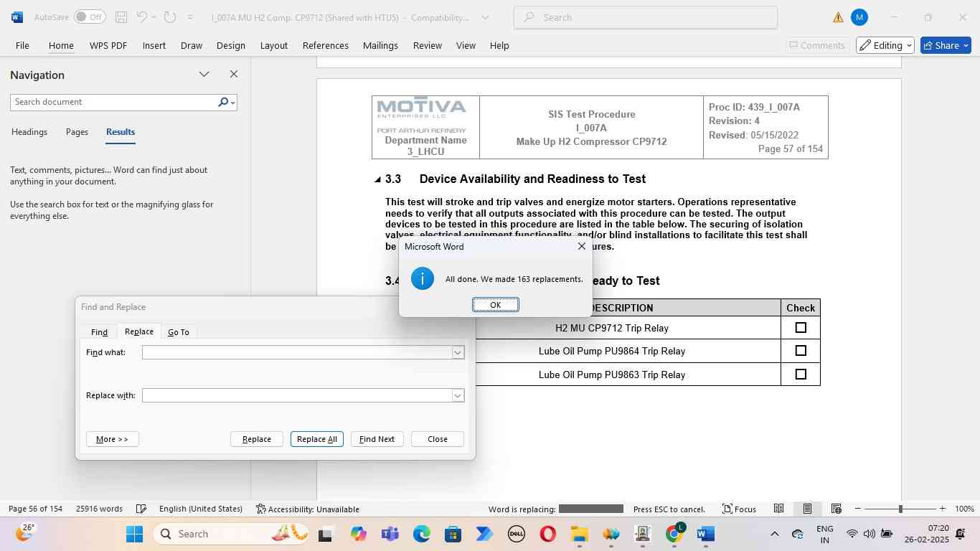Screen dimensions: 980x551
Task: Click the warning alert icon in title bar
Action: [838, 17]
